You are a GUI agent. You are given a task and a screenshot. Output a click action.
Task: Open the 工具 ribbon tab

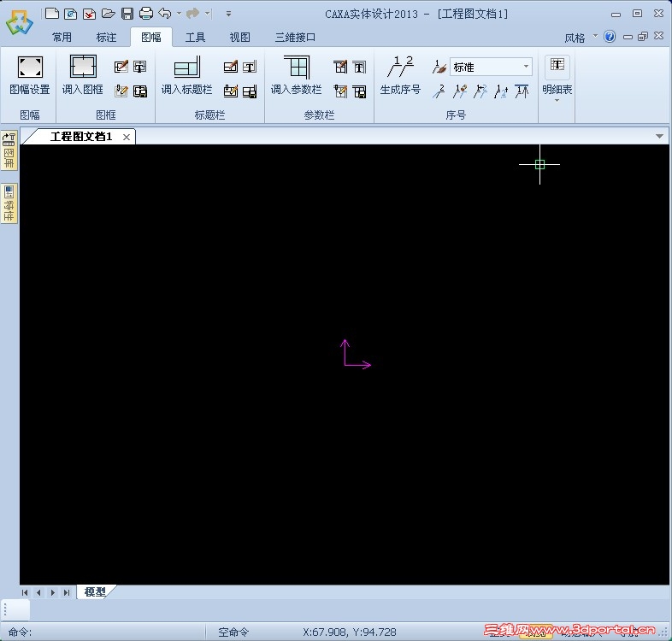196,38
